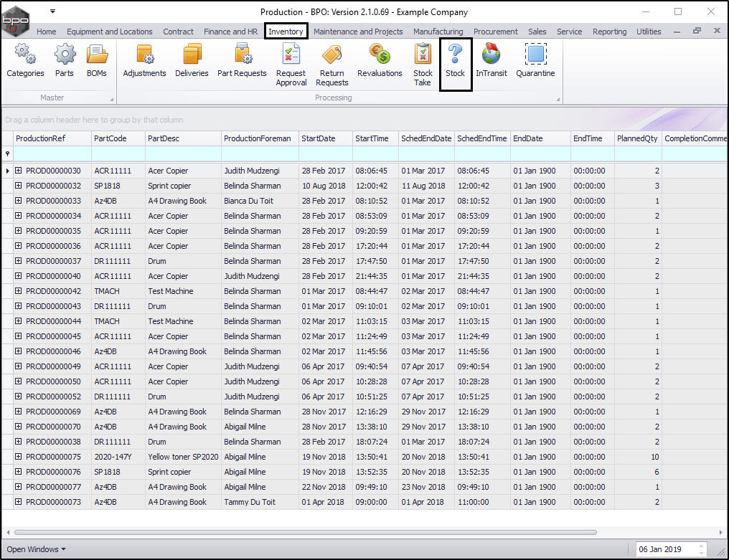Open the InTransit globe icon

click(491, 60)
